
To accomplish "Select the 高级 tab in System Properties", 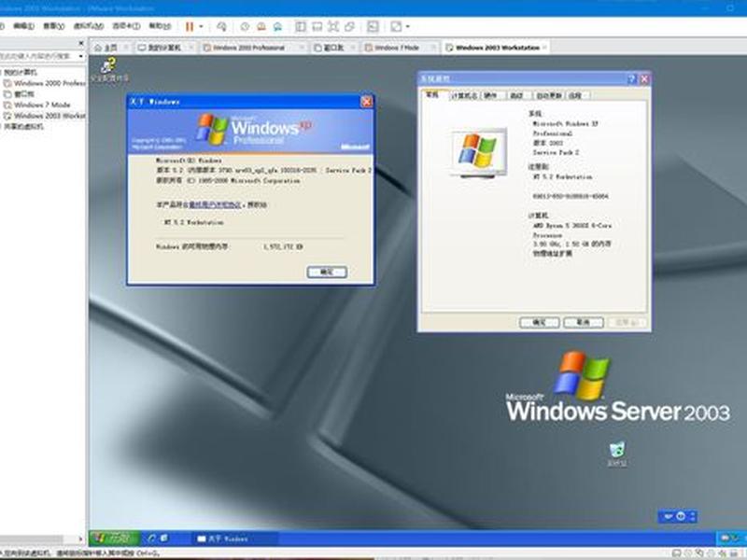I will coord(517,96).
